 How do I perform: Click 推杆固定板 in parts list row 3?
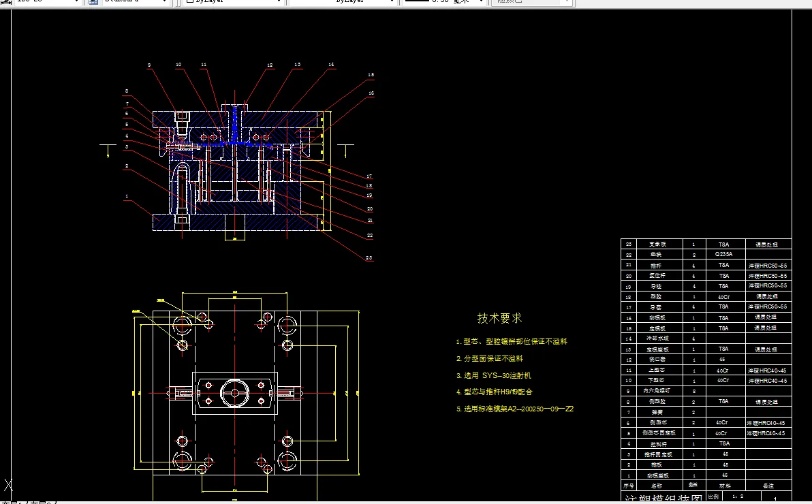click(658, 454)
